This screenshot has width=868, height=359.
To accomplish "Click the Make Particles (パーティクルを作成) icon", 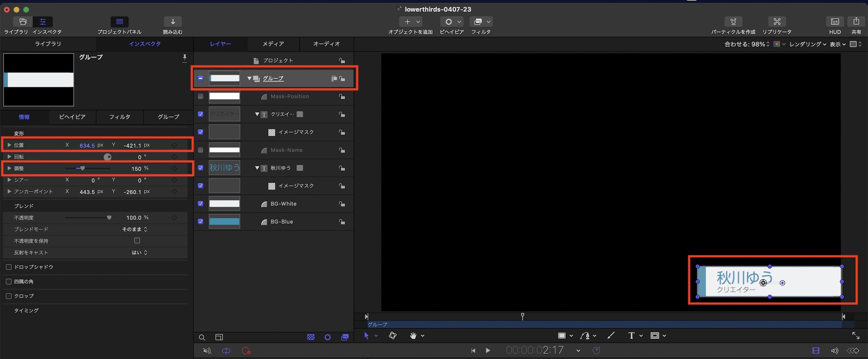I will click(x=733, y=22).
